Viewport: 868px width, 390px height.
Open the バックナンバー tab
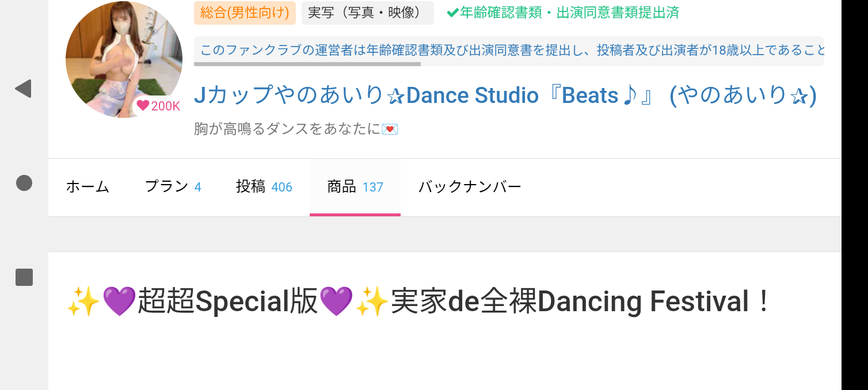470,187
